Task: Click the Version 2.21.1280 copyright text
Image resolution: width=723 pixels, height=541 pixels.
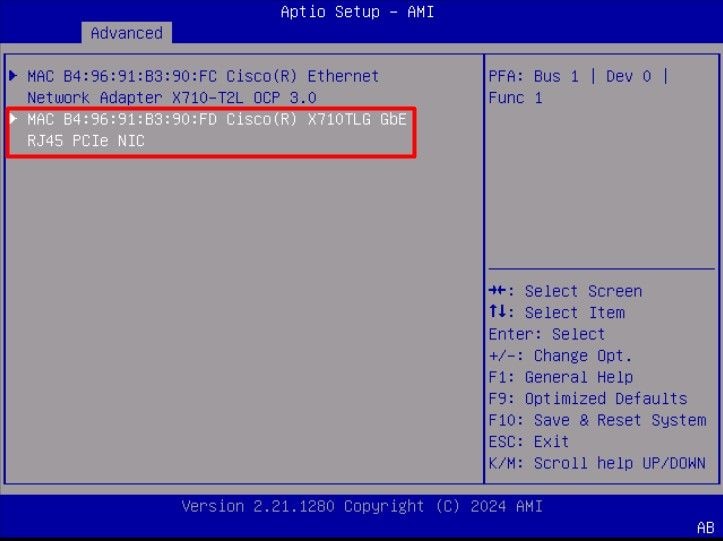Action: 362,506
